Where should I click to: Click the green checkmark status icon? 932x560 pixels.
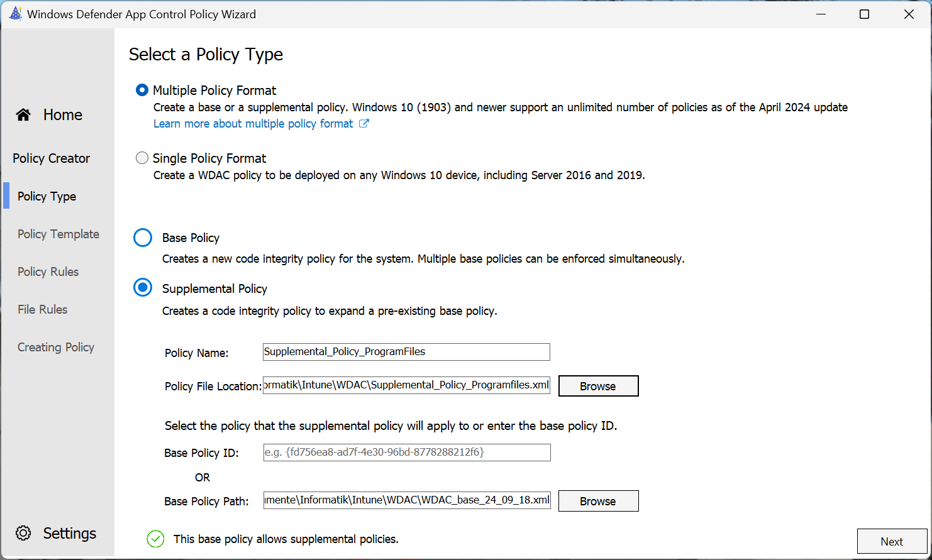pos(155,539)
